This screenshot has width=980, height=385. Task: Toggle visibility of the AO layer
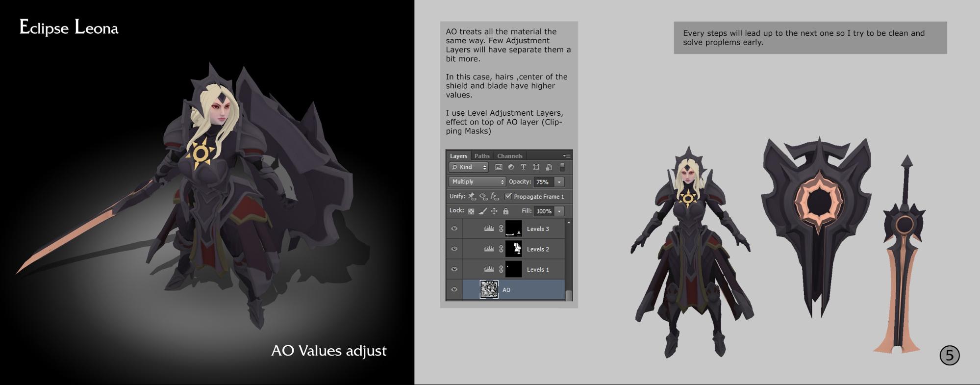(454, 289)
